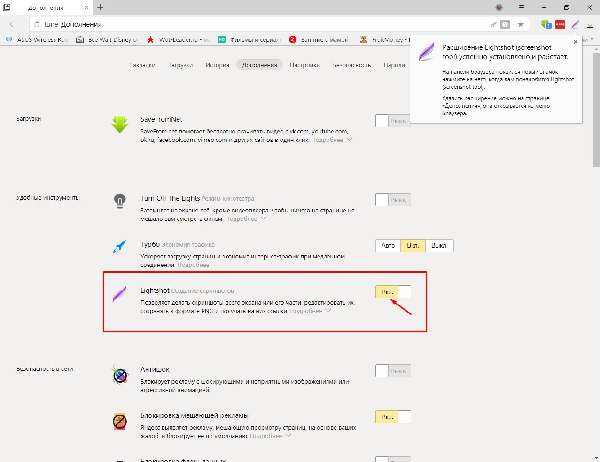
Task: Open the История tab
Action: (218, 64)
